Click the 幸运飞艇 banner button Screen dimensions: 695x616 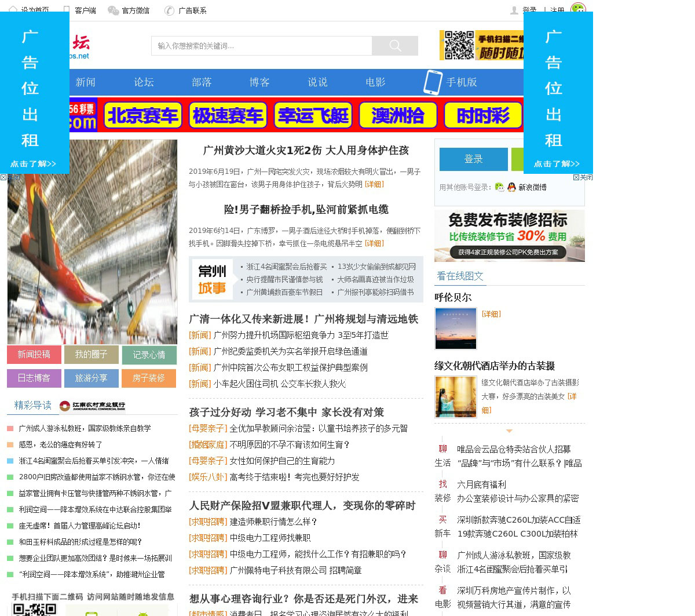(x=313, y=115)
